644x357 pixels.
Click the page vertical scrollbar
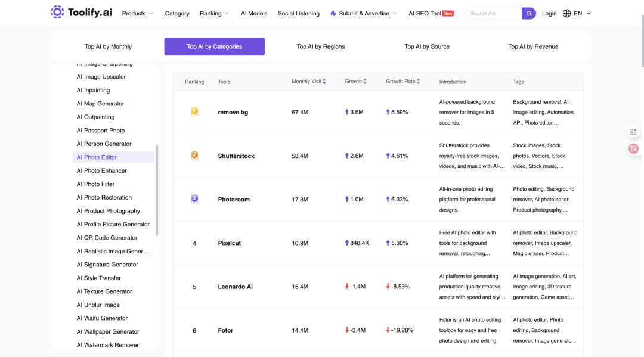click(x=642, y=41)
